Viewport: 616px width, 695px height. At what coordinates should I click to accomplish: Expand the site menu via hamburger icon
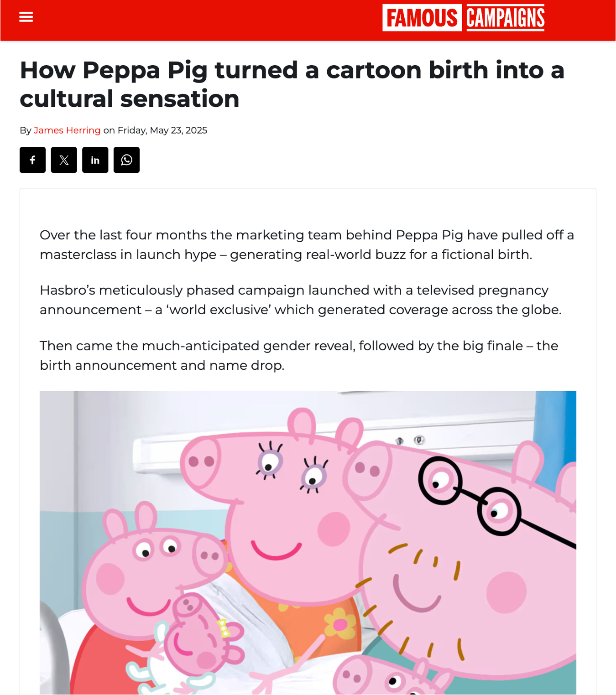click(x=26, y=16)
